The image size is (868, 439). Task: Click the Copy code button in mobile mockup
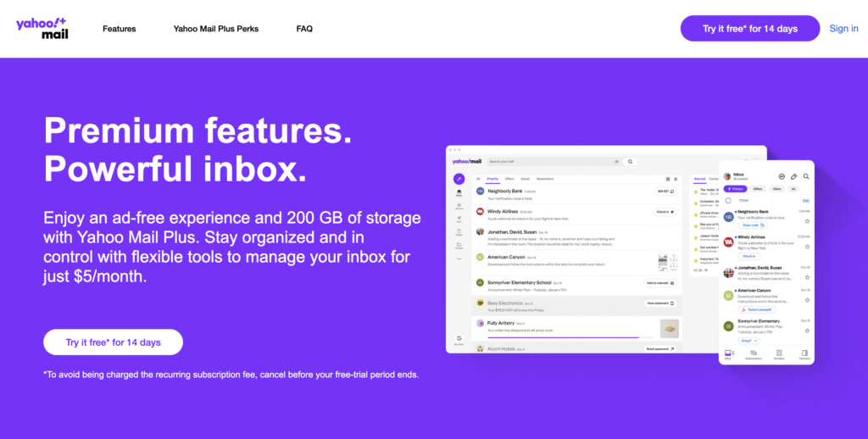pyautogui.click(x=754, y=225)
